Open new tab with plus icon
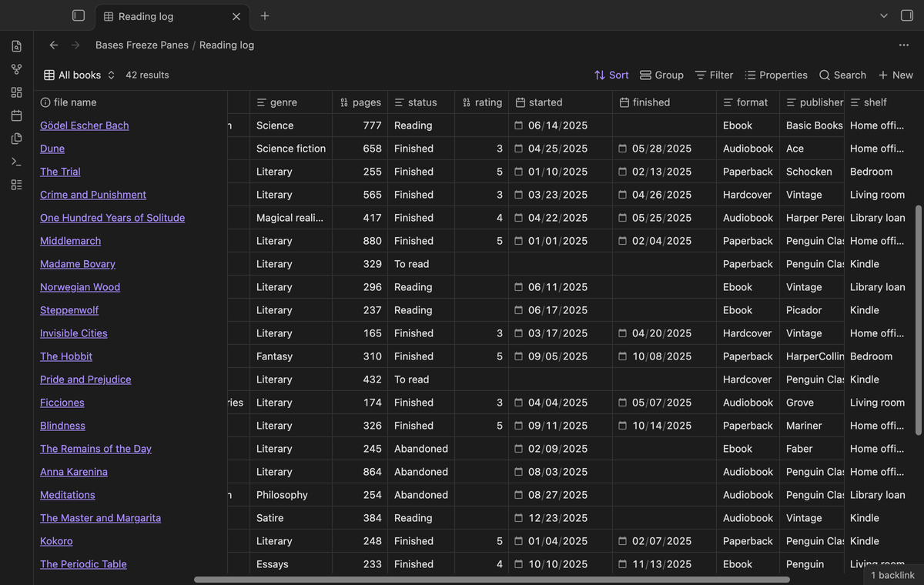This screenshot has width=924, height=585. pyautogui.click(x=265, y=15)
